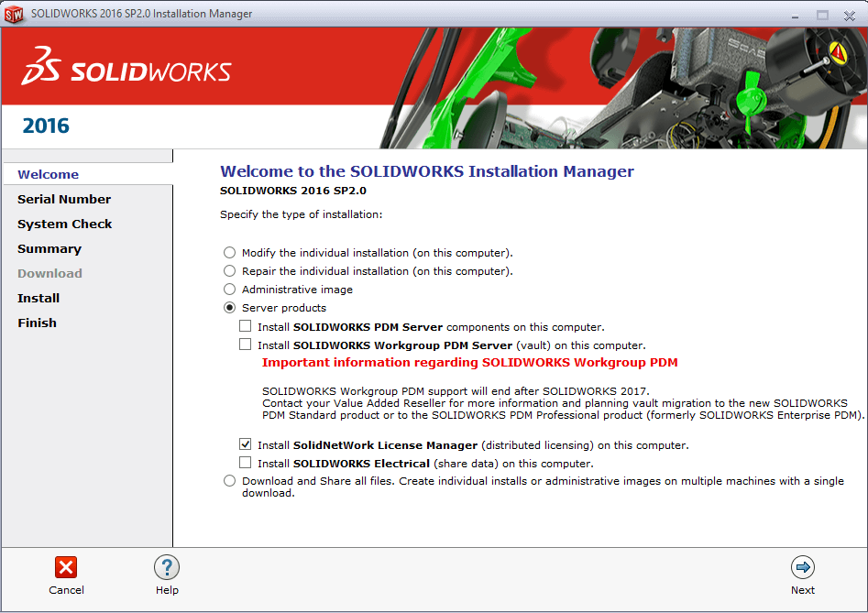Viewport: 868px width, 613px height.
Task: Proceed with the Next arrow icon
Action: [x=803, y=567]
